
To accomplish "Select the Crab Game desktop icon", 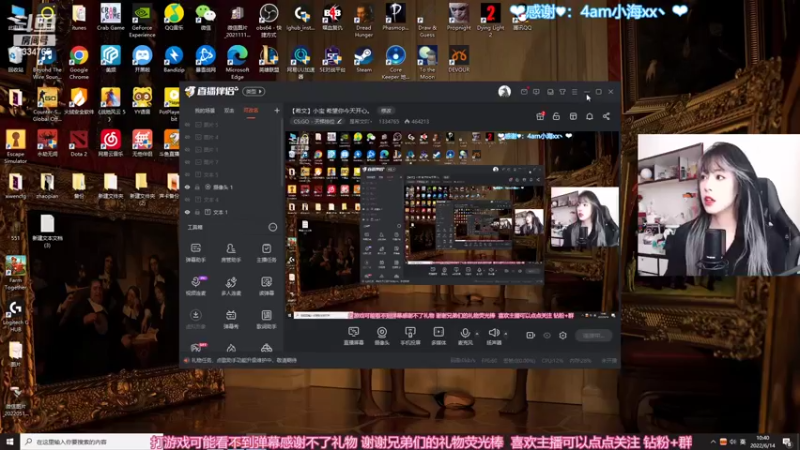I will [x=111, y=17].
